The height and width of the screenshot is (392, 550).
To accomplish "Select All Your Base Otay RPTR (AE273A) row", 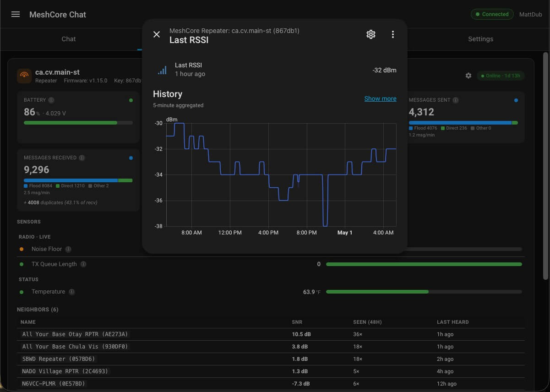I will click(271, 334).
